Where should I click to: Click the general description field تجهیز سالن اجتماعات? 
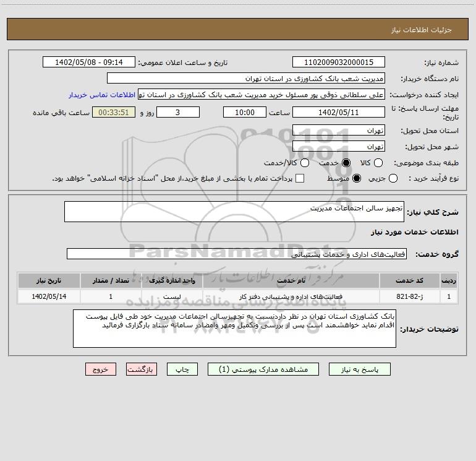[x=234, y=212]
